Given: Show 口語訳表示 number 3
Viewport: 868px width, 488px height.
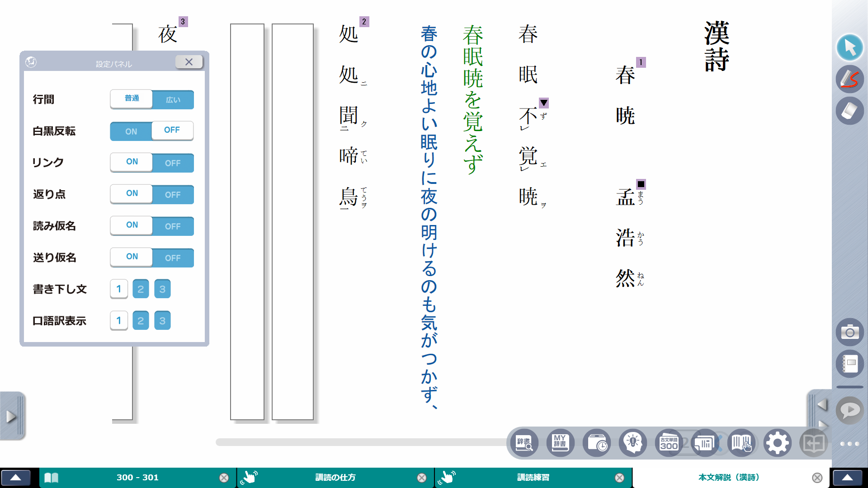Looking at the screenshot, I should pos(162,321).
